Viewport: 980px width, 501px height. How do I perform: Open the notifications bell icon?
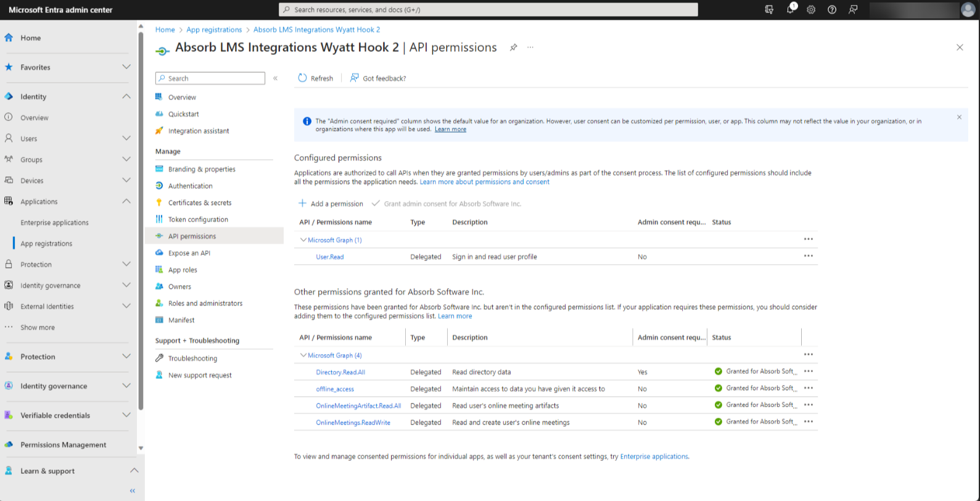point(790,9)
